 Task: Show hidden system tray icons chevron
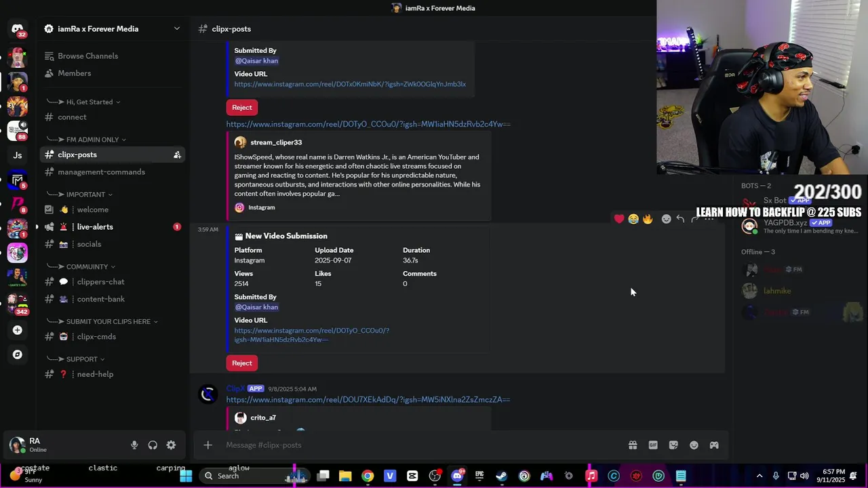pyautogui.click(x=759, y=476)
